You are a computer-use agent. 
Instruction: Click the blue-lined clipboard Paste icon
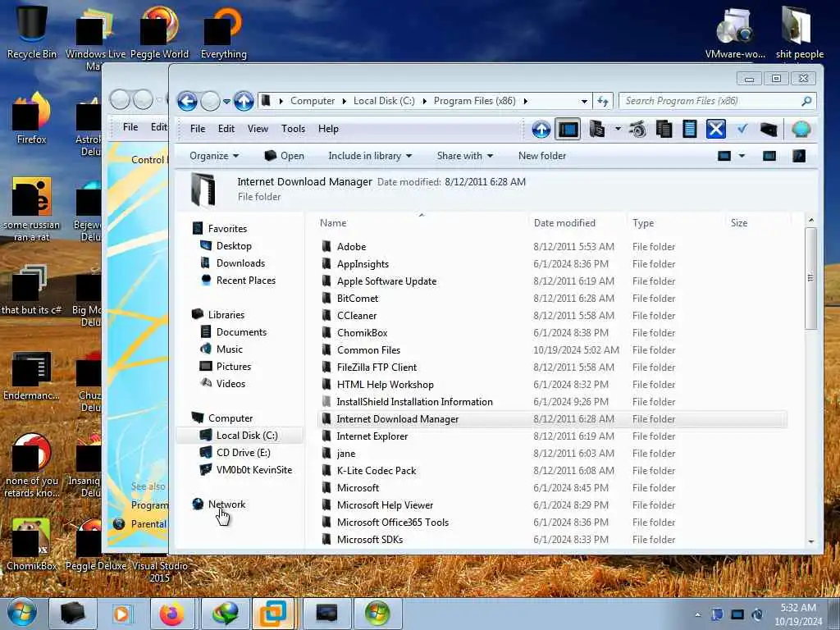click(x=689, y=129)
